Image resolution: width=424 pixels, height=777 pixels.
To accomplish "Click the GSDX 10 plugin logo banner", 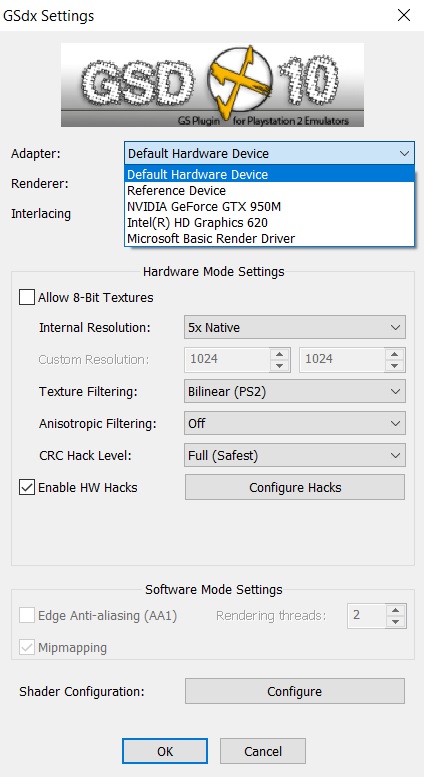I will coord(212,85).
